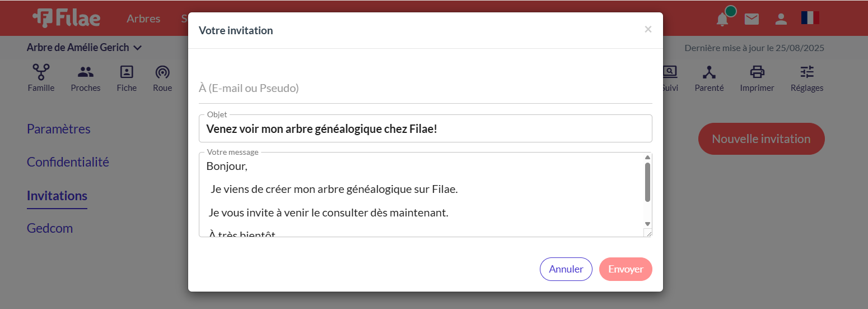The height and width of the screenshot is (309, 868).
Task: Open the Famille tree view icon
Action: coord(41,78)
